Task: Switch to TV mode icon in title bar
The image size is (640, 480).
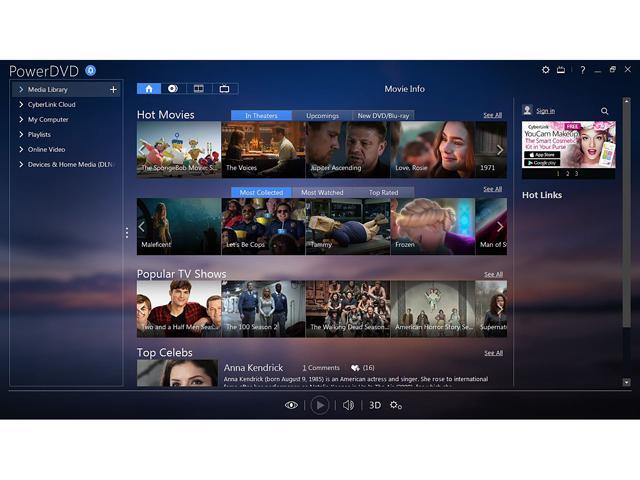Action: [561, 70]
